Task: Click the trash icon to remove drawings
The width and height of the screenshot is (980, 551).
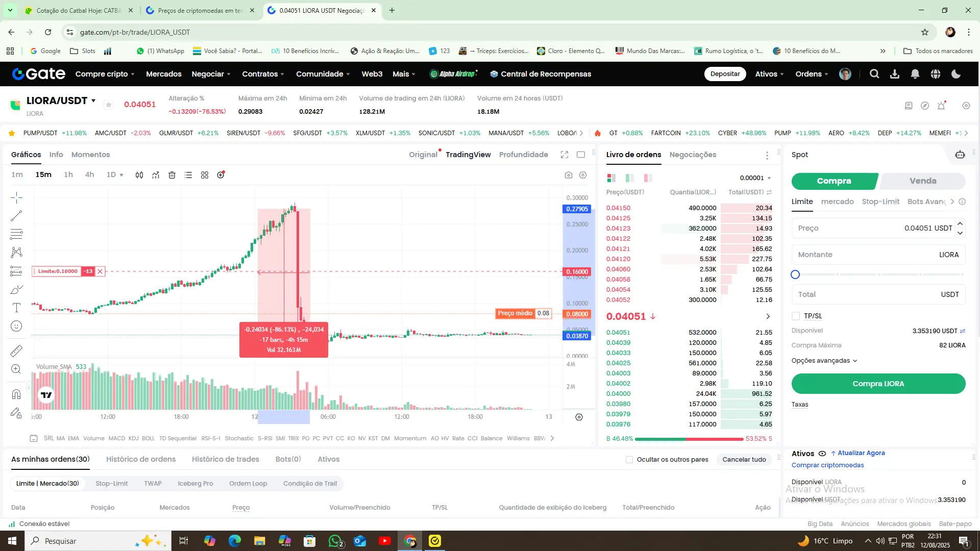Action: 172,175
